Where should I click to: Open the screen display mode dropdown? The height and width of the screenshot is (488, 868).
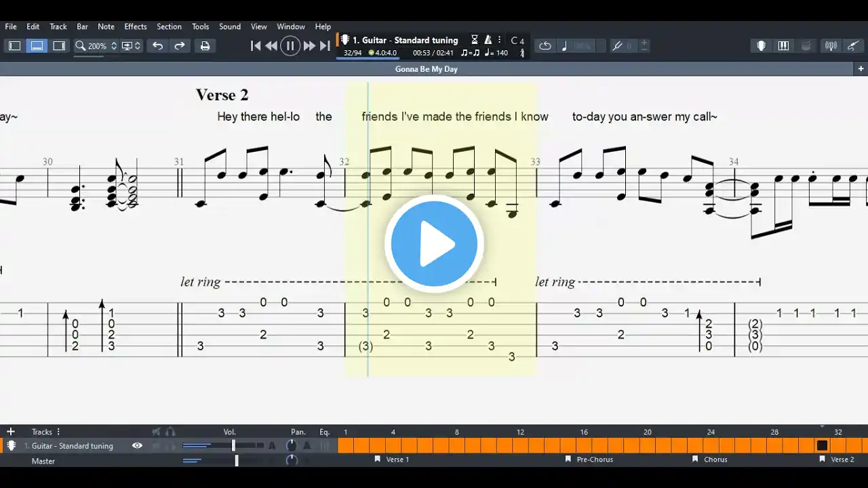pos(131,46)
